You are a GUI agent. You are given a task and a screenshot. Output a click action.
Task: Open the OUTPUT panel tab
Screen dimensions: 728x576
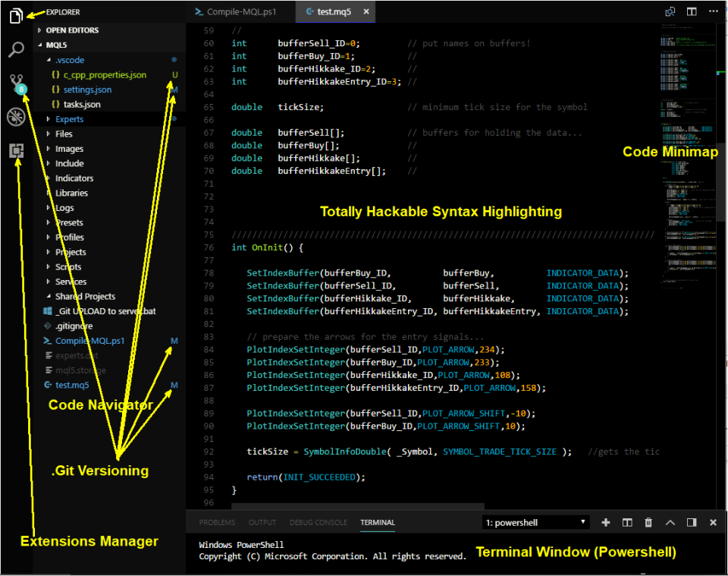262,523
